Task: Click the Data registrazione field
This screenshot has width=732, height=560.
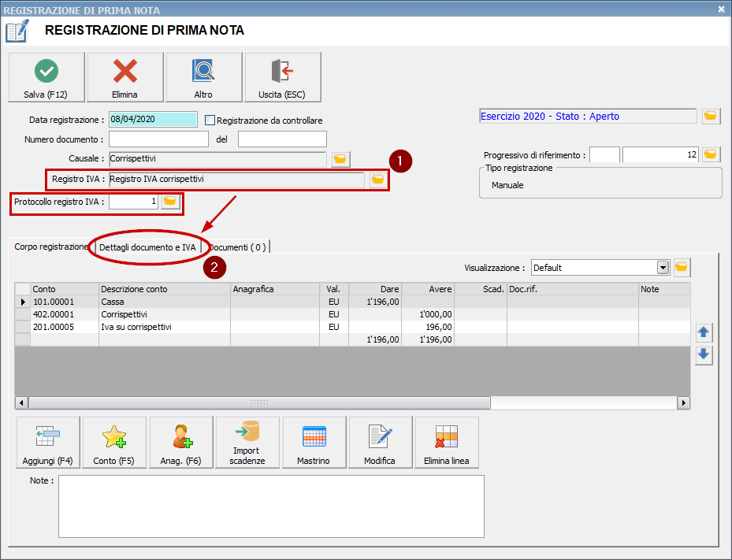Action: (153, 120)
